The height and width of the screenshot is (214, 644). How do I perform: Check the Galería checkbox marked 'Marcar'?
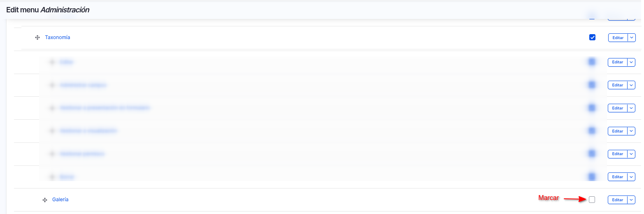click(592, 200)
